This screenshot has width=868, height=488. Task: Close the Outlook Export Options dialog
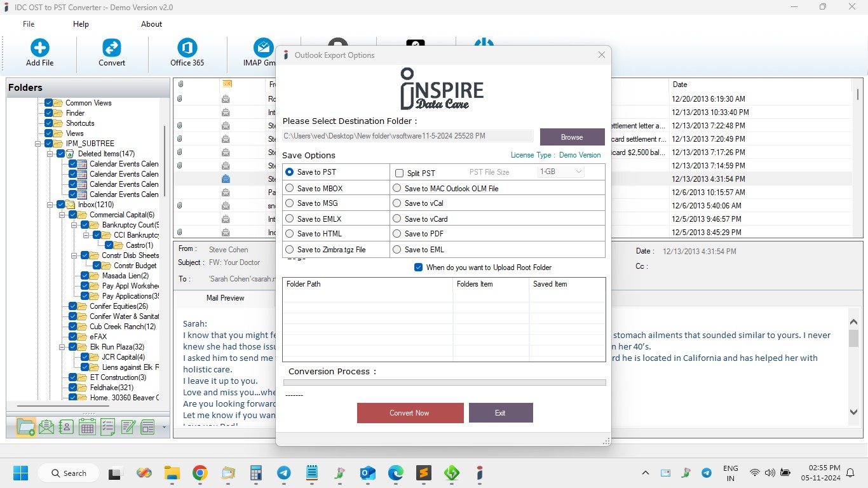point(602,55)
